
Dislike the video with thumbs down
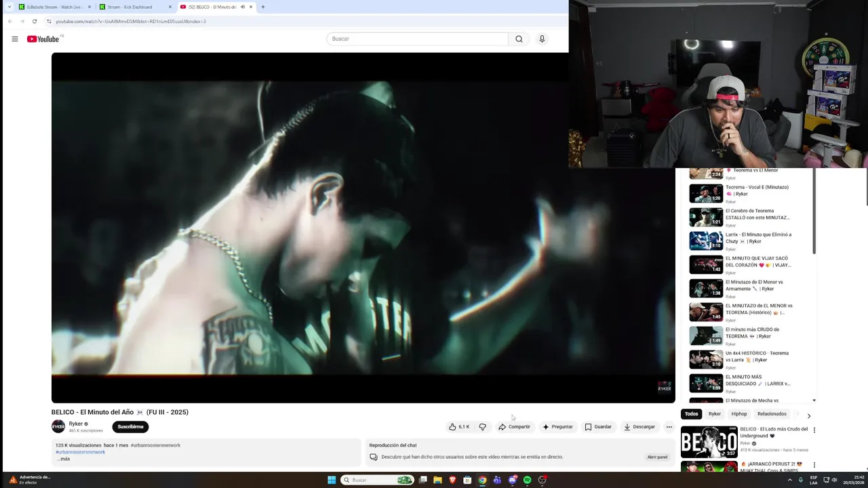click(x=483, y=427)
